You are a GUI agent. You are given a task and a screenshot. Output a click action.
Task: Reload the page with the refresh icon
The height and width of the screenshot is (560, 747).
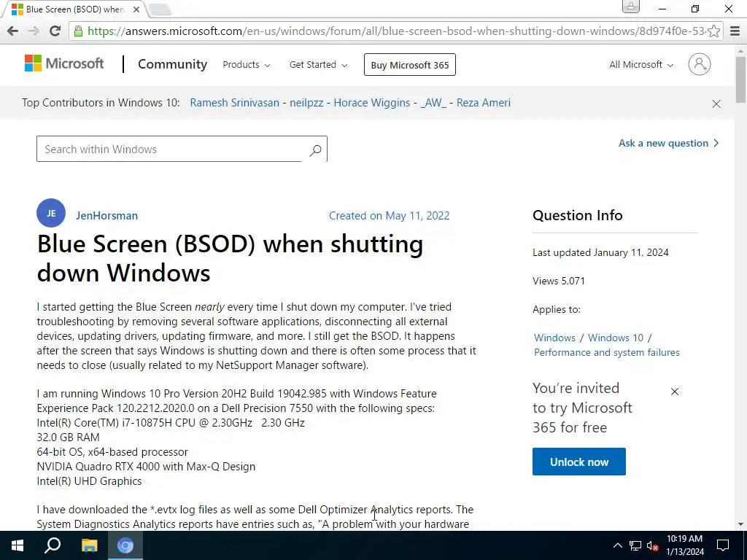55,31
